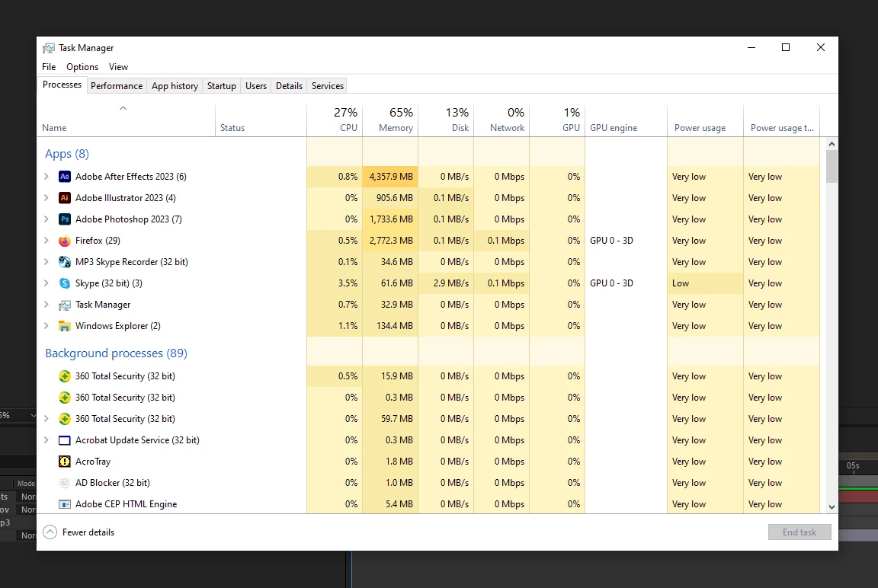
Task: Select the AcroTray process name
Action: 93,462
